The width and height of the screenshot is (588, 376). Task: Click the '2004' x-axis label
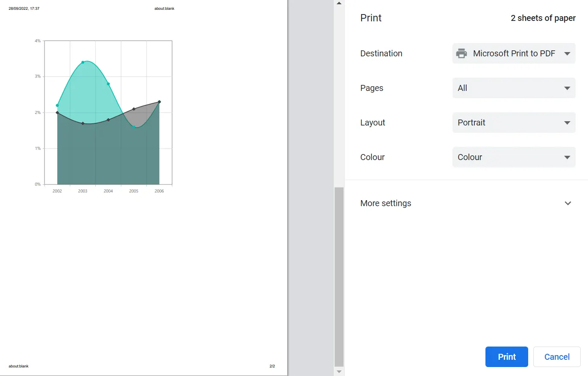(108, 191)
